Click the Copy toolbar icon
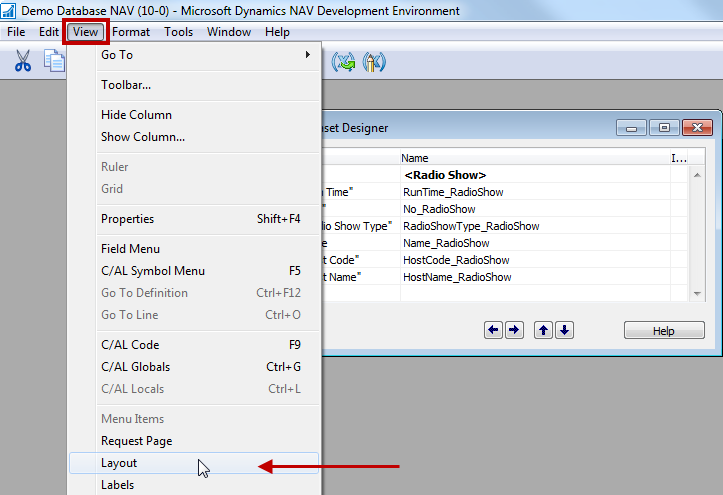 (x=54, y=61)
